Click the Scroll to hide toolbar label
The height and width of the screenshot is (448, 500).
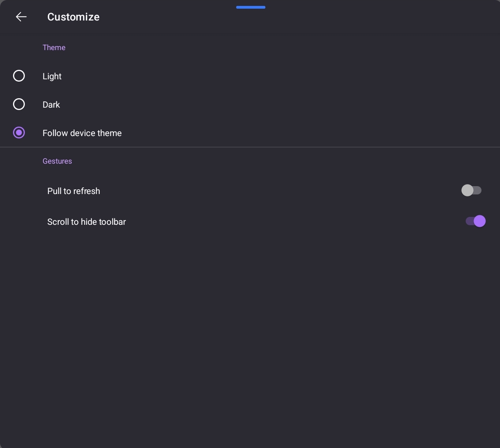point(87,222)
